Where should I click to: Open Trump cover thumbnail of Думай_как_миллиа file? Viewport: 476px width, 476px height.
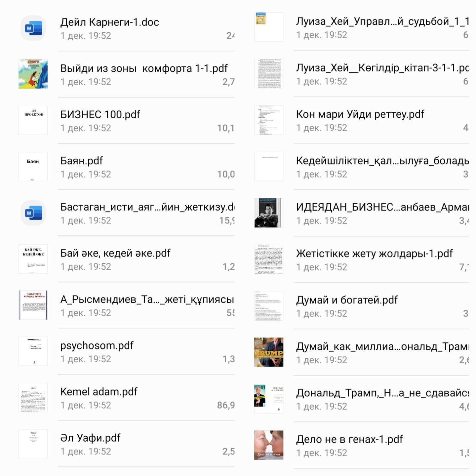269,352
